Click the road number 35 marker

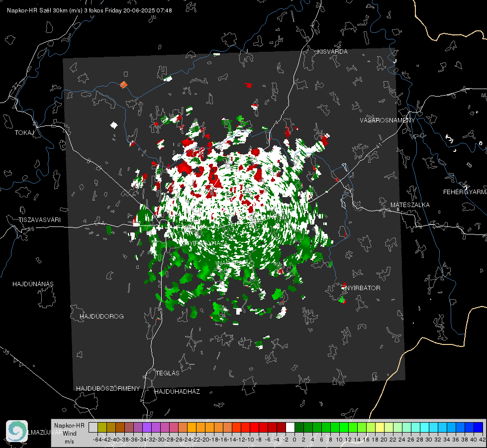pos(6,352)
